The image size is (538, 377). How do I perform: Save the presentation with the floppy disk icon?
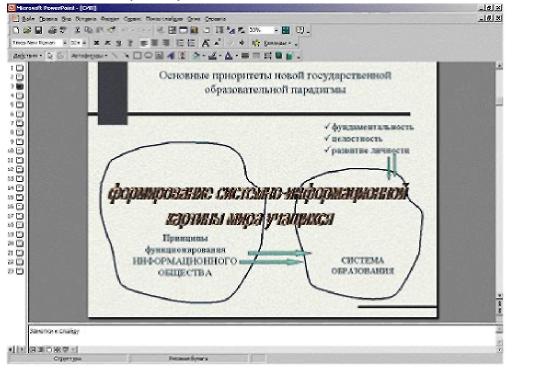click(38, 31)
